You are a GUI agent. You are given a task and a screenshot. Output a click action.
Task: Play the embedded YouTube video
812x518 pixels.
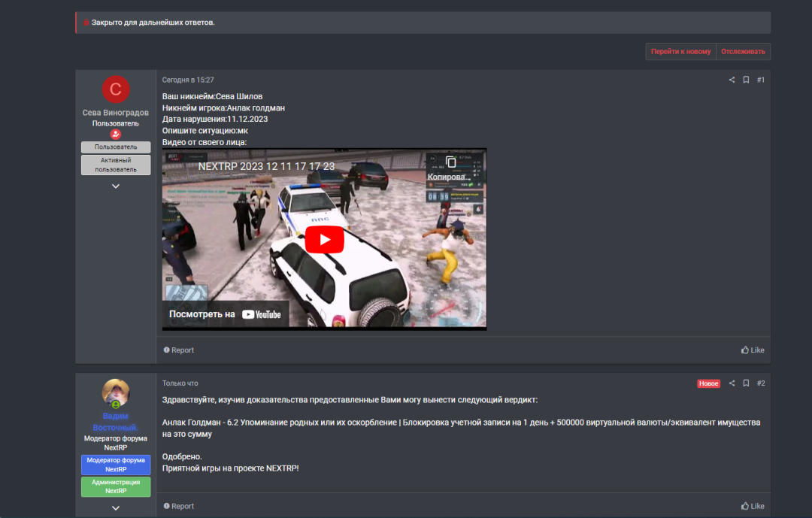324,240
